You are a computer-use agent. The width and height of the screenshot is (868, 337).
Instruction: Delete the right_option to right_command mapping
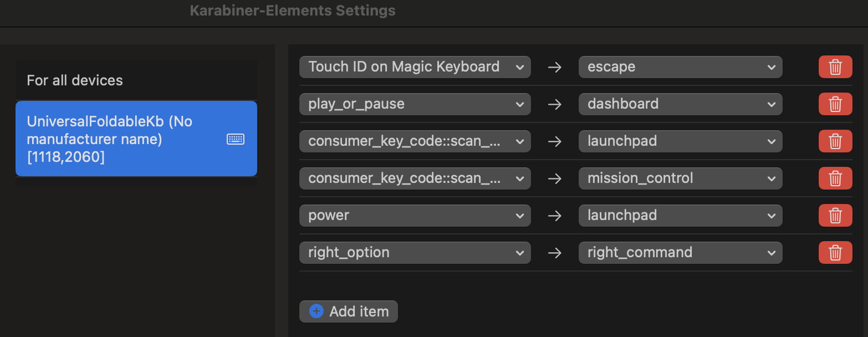835,253
